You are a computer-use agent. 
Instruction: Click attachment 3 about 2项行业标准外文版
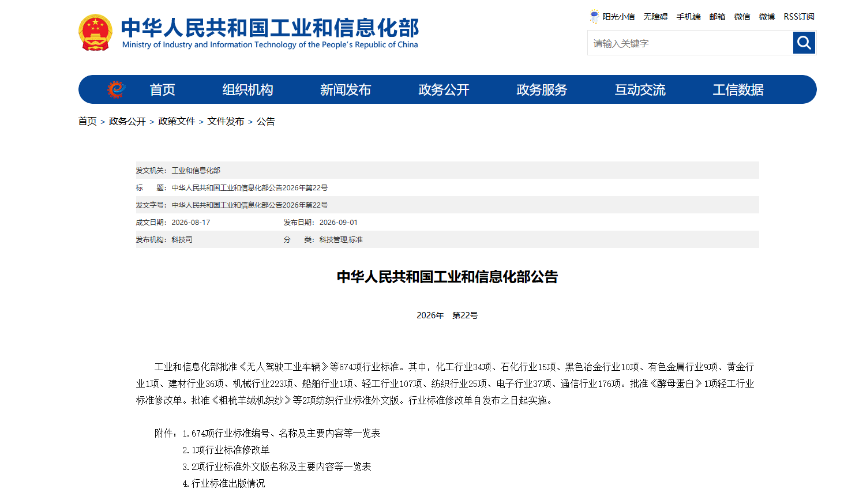pos(277,467)
